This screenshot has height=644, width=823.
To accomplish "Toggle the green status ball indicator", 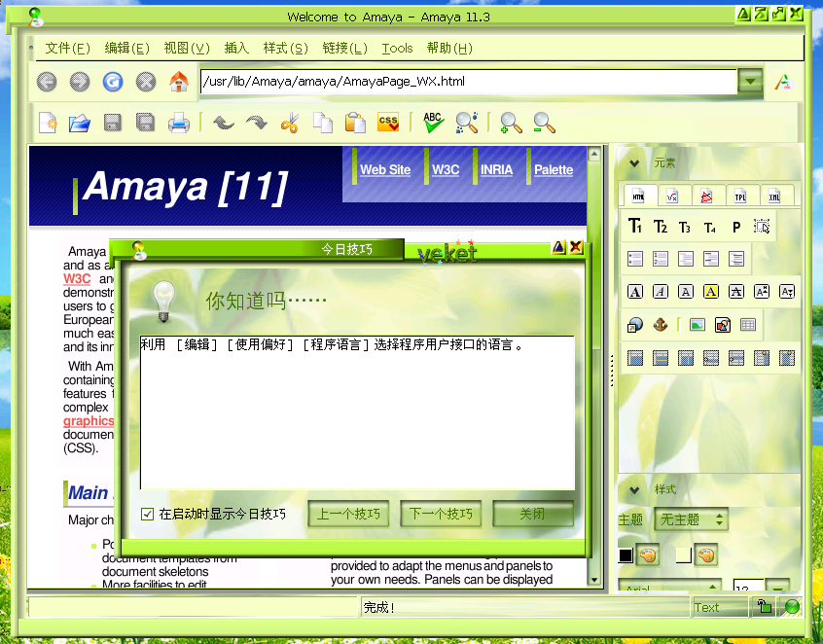I will click(x=792, y=607).
